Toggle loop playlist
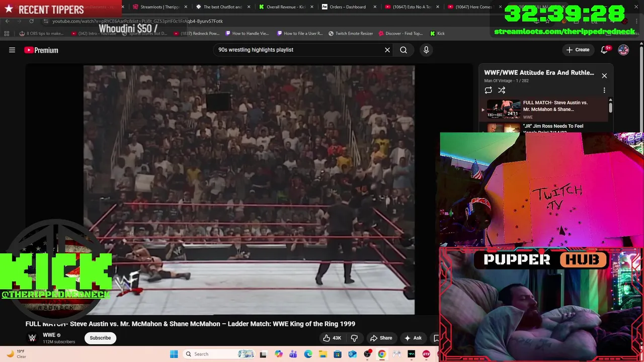Screen dimensions: 644x362 [x=488, y=90]
